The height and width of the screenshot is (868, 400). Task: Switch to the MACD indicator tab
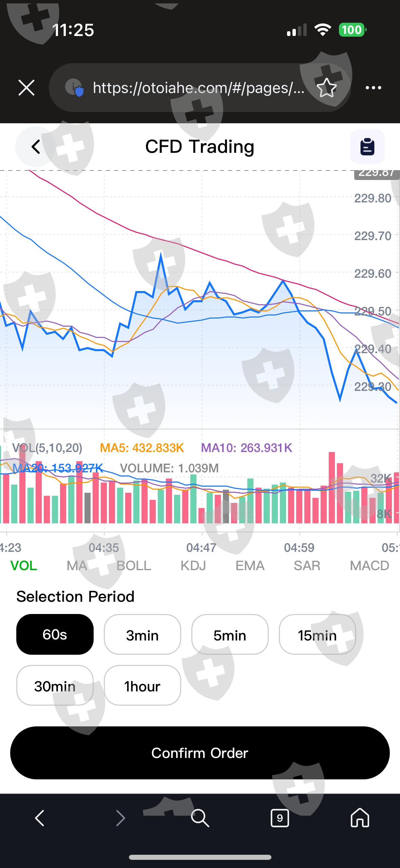pos(369,566)
